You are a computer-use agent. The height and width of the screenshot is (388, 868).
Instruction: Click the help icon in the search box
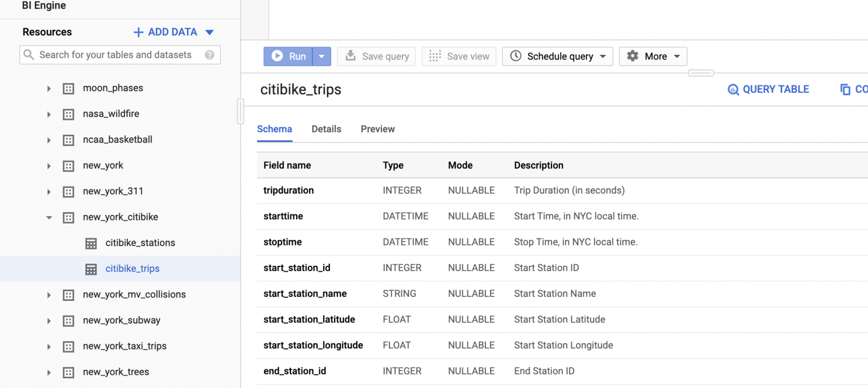click(210, 55)
